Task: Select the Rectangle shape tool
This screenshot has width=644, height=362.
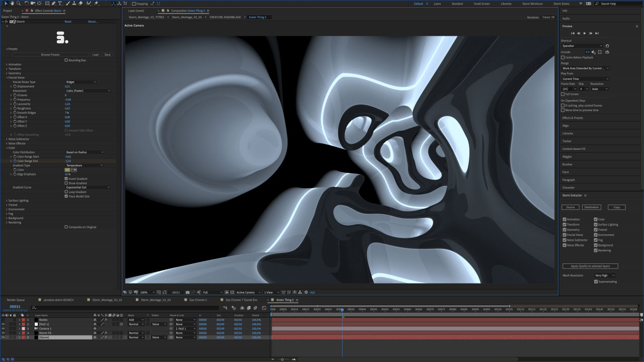Action: click(x=47, y=4)
